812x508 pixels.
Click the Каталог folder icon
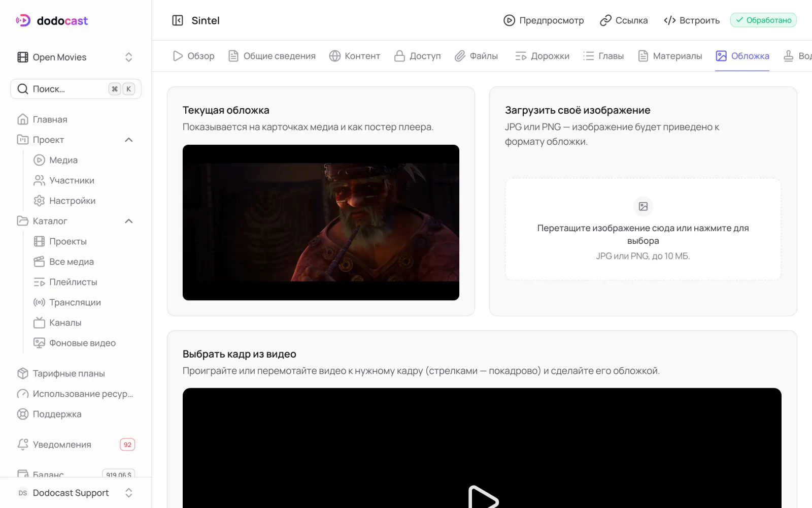(x=23, y=221)
